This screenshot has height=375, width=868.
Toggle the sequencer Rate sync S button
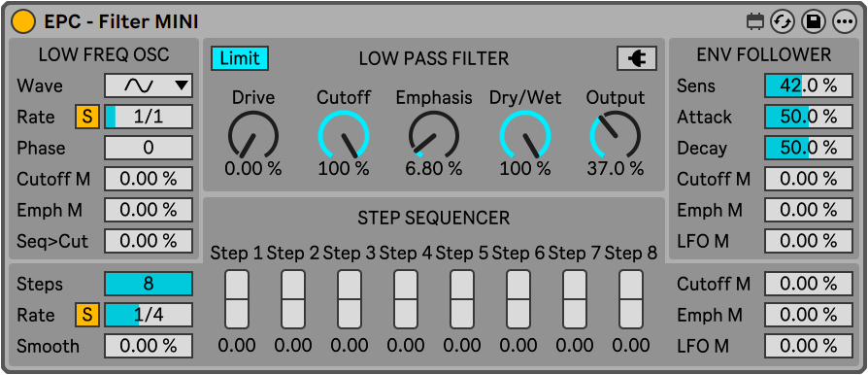(87, 315)
